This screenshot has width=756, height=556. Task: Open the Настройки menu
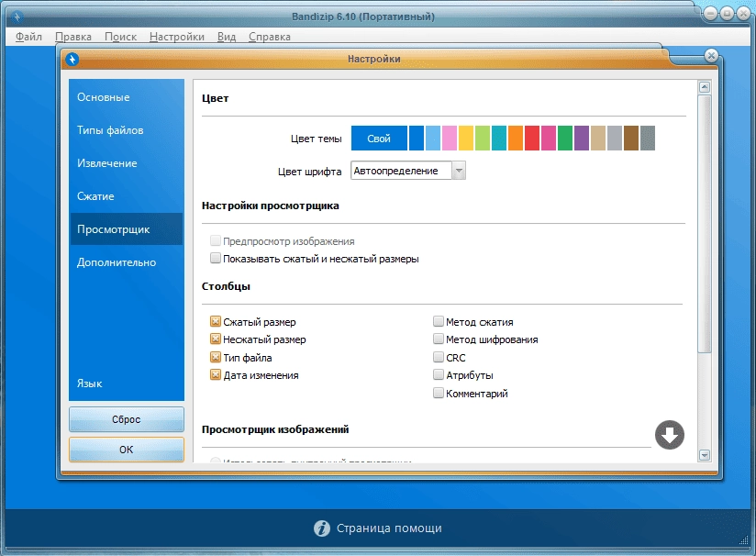(x=177, y=37)
